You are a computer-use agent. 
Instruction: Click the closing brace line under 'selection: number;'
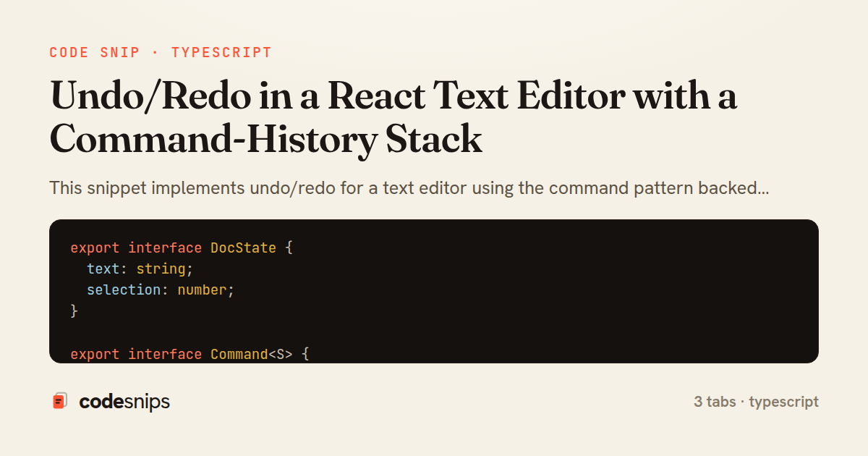[74, 311]
